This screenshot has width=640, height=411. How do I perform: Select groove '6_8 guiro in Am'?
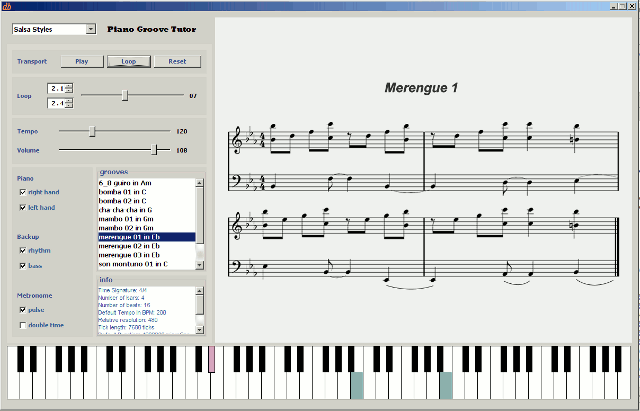coord(147,183)
